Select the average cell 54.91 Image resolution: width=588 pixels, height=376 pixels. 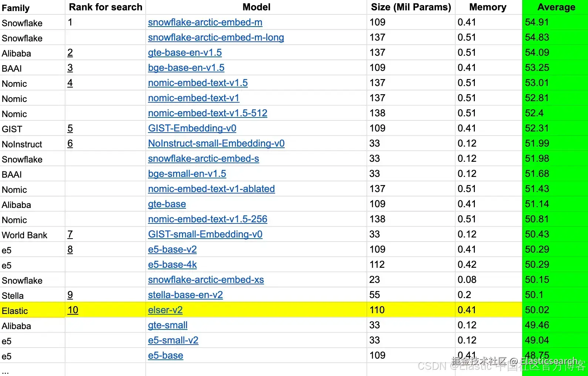[555, 23]
